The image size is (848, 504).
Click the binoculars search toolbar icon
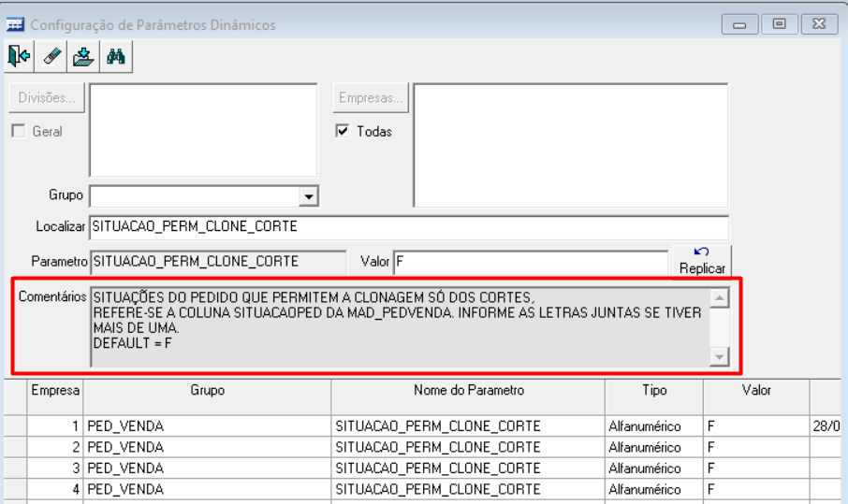[116, 56]
